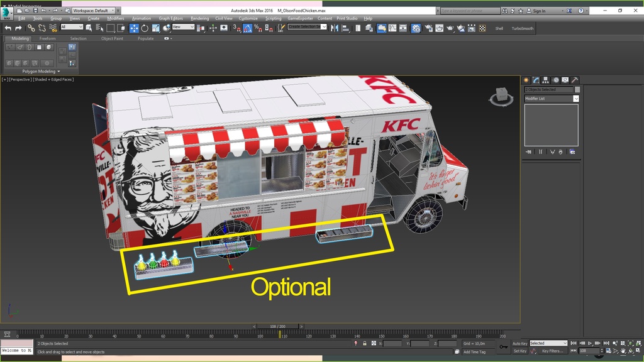
Task: Open the selection filter 'All' dropdown
Action: tap(72, 27)
